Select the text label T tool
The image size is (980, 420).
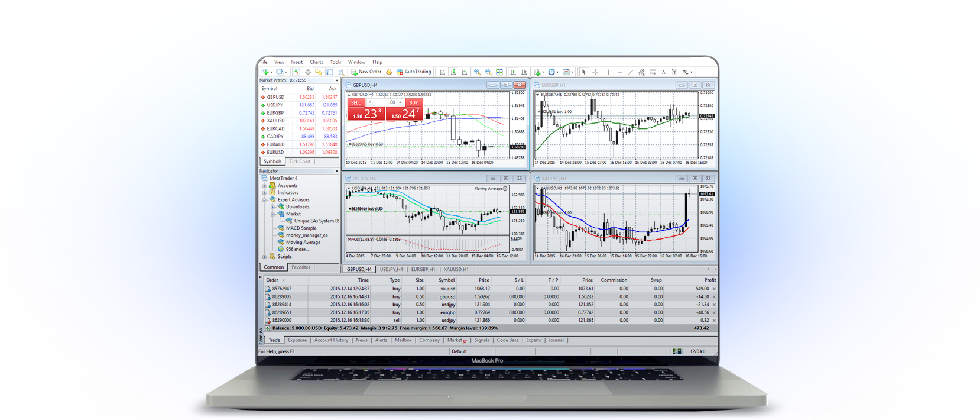pyautogui.click(x=674, y=72)
